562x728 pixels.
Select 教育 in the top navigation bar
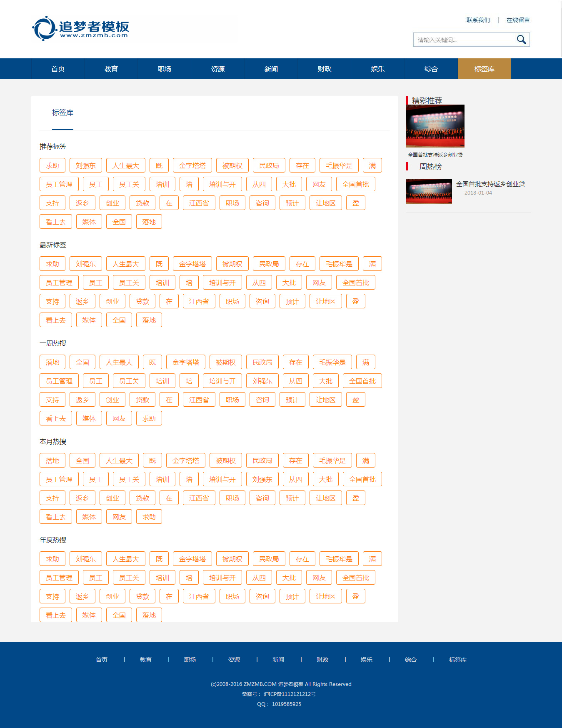click(x=111, y=69)
